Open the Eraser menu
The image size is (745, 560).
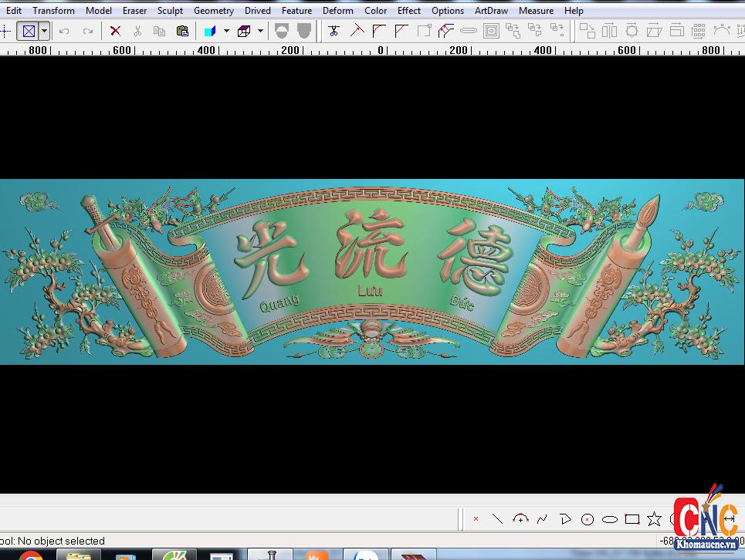[134, 11]
